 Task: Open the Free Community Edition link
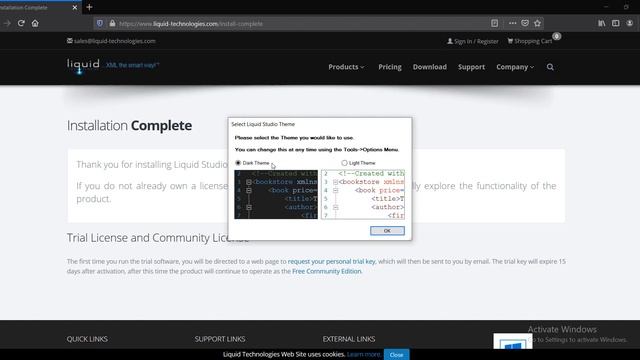[x=327, y=271]
